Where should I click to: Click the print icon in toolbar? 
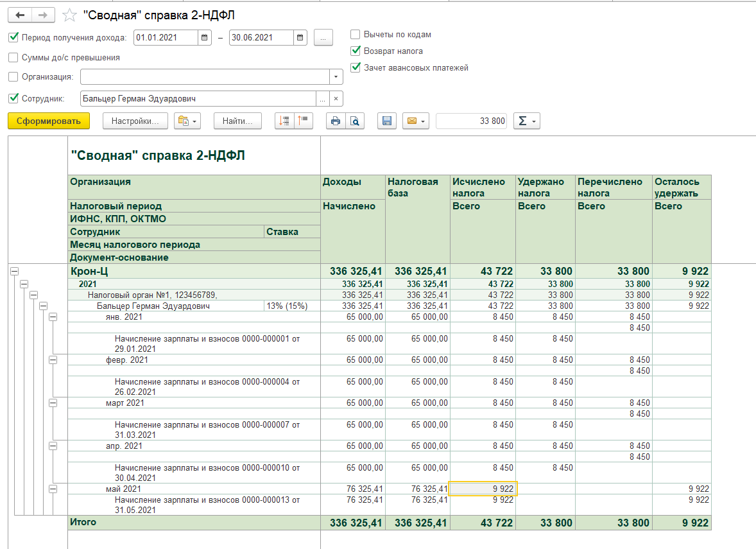(x=335, y=121)
